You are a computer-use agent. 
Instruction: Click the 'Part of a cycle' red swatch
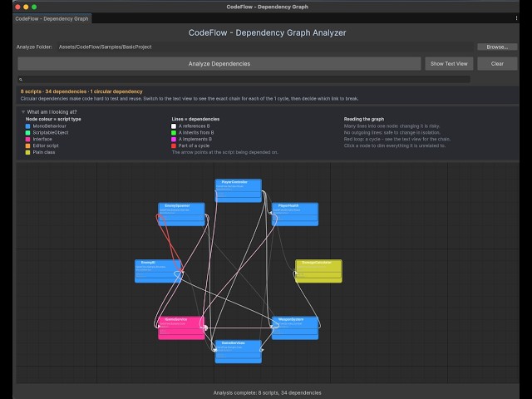click(174, 146)
